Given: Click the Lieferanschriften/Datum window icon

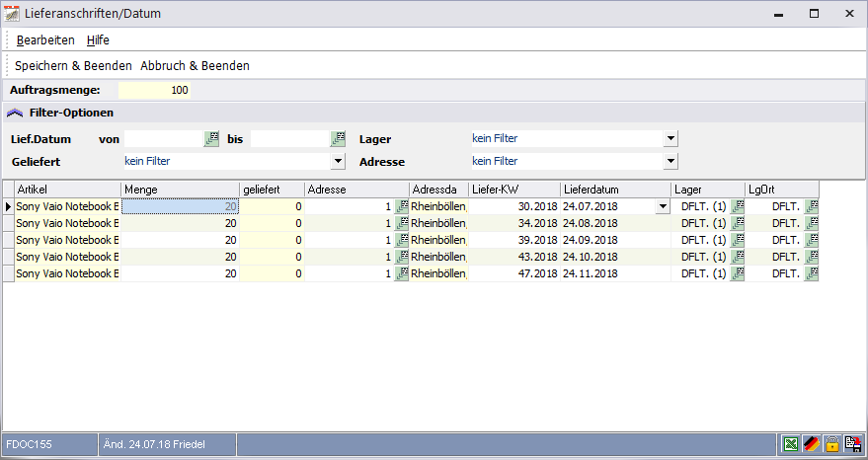Looking at the screenshot, I should click(x=11, y=13).
